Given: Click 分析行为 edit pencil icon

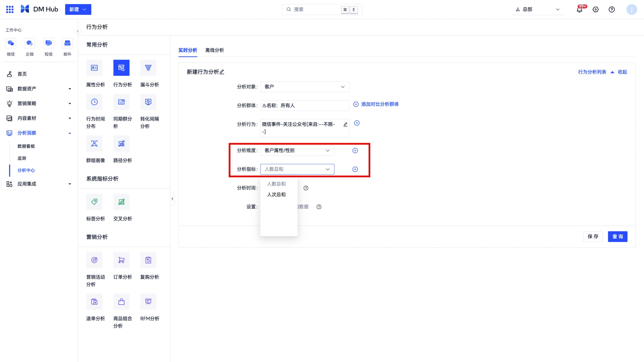Looking at the screenshot, I should (345, 124).
